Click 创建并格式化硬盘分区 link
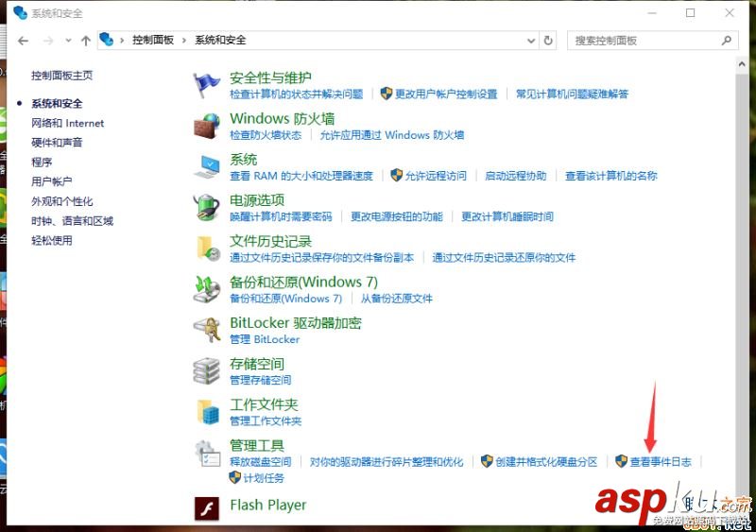Screen dimensions: 756x532 pyautogui.click(x=546, y=461)
